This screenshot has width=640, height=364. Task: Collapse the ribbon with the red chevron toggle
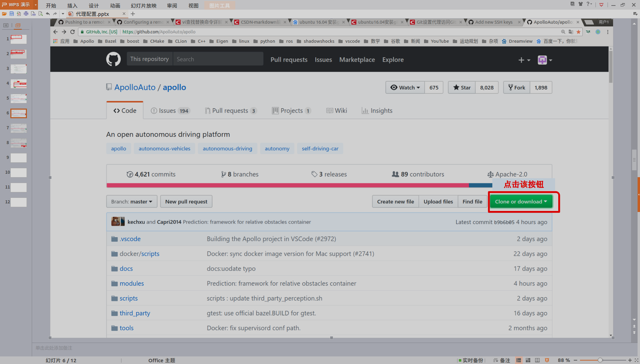click(602, 5)
